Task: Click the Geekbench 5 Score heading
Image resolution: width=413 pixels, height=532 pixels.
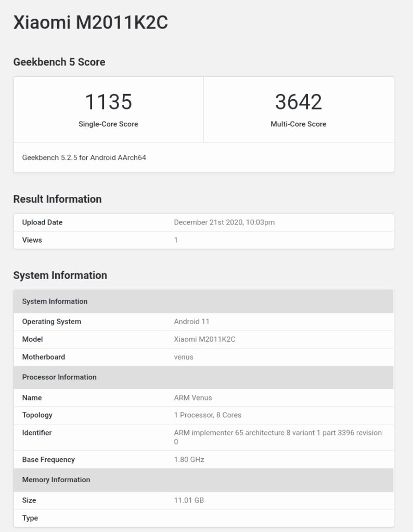Action: click(x=59, y=62)
